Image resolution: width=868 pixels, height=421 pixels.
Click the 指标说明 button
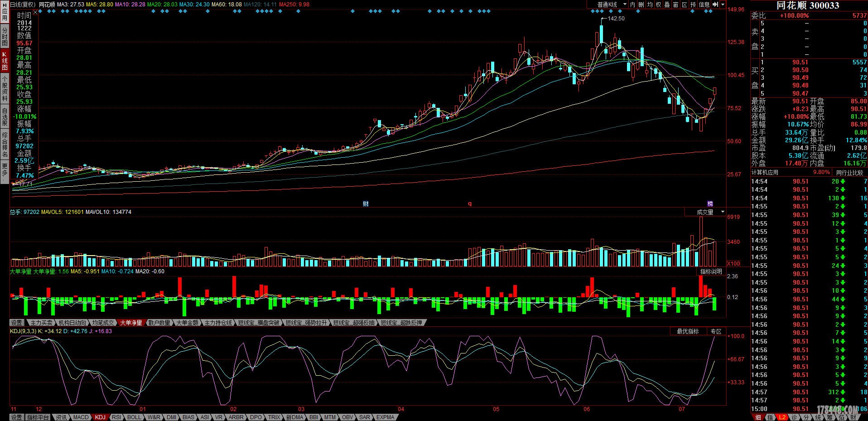point(711,271)
